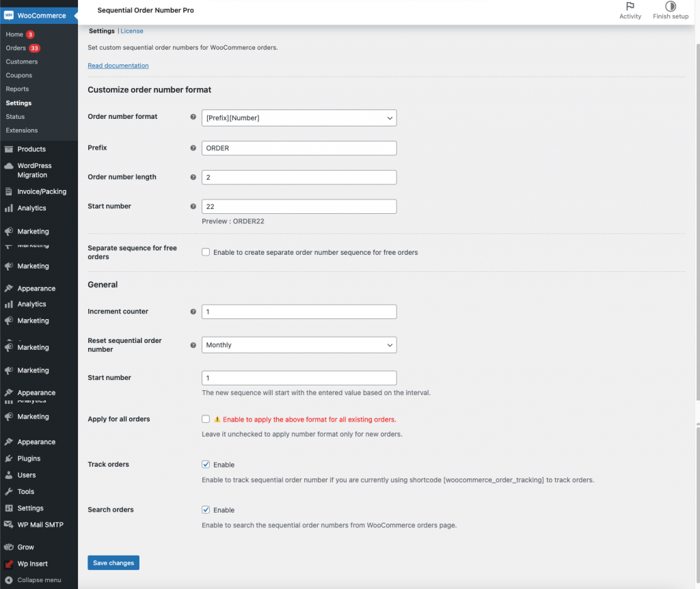Click the Order number length input
Viewport: 700px width, 589px height.
pos(299,177)
